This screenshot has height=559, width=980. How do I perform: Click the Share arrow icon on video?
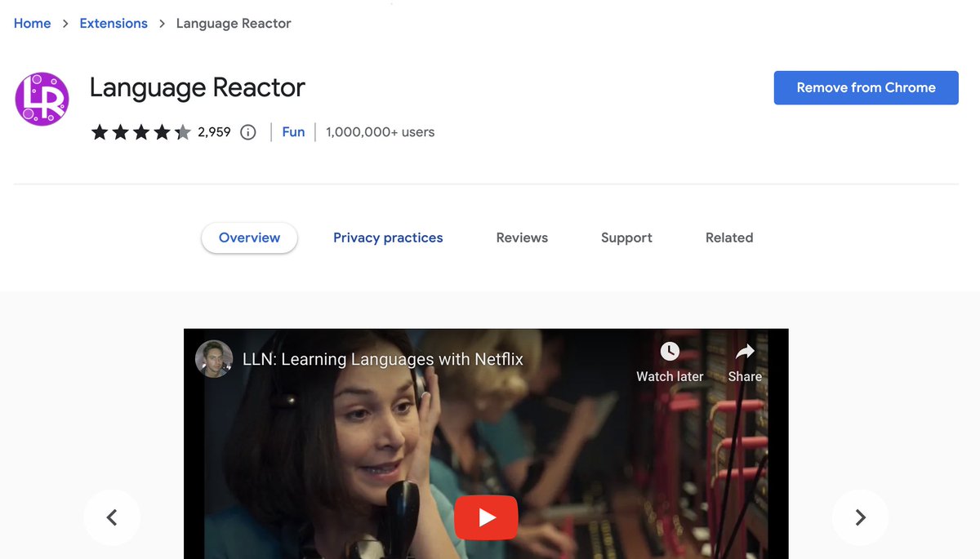[x=745, y=352]
